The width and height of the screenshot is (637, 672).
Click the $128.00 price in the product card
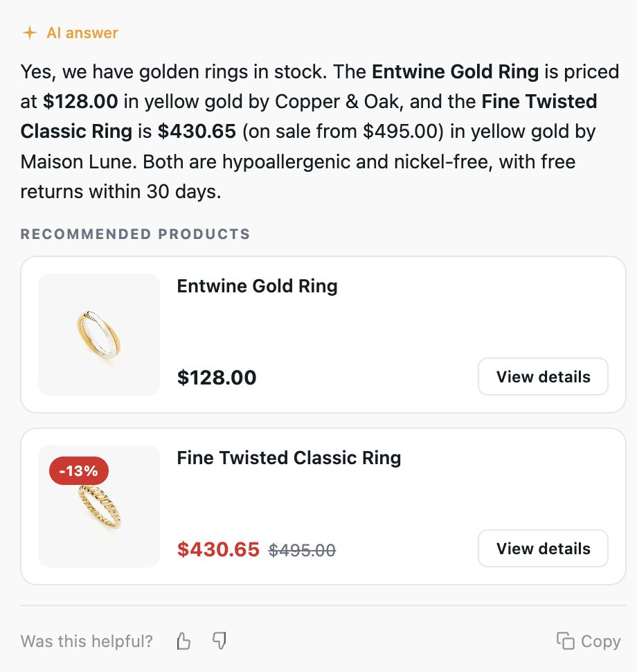(x=217, y=378)
